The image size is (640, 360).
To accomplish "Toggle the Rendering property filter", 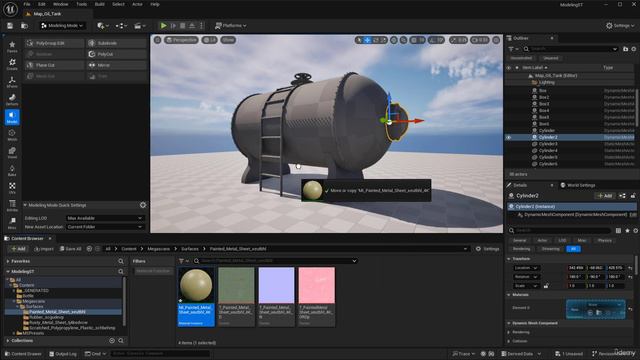I will [x=521, y=249].
